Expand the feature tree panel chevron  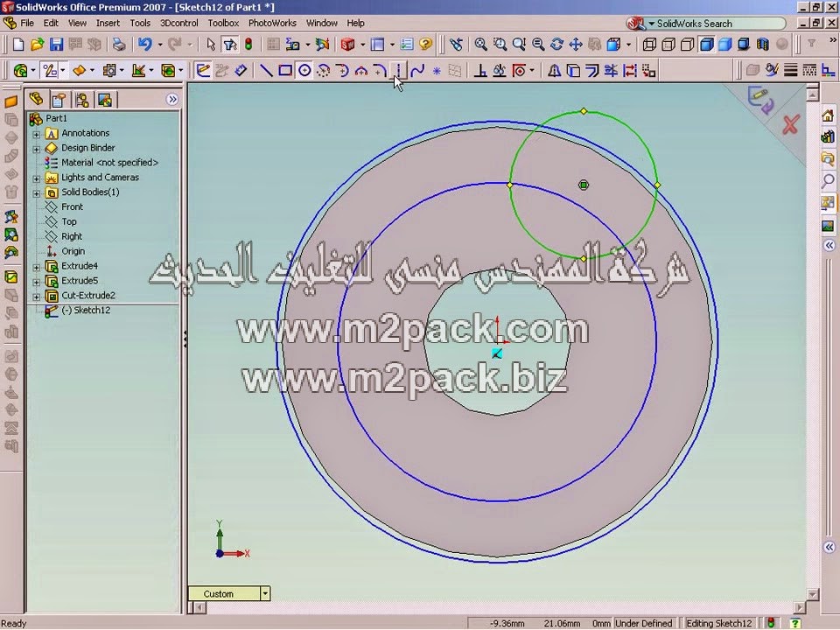point(172,99)
